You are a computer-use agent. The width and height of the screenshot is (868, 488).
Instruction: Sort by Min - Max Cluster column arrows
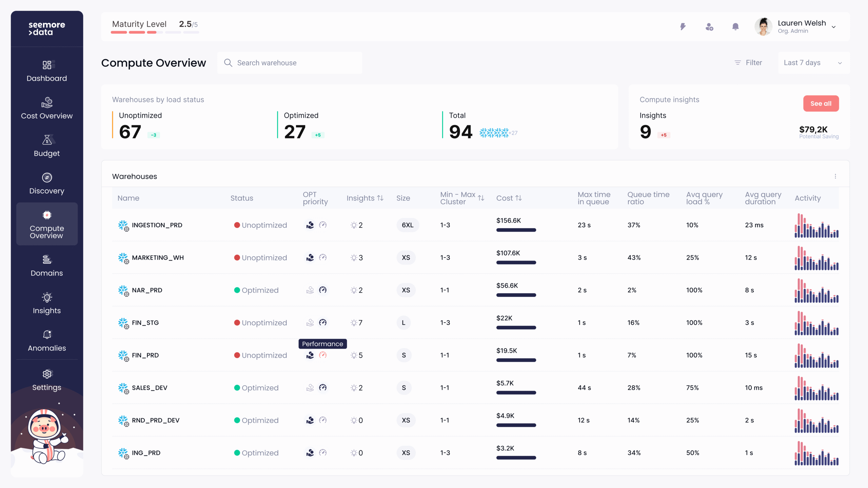[x=481, y=198]
